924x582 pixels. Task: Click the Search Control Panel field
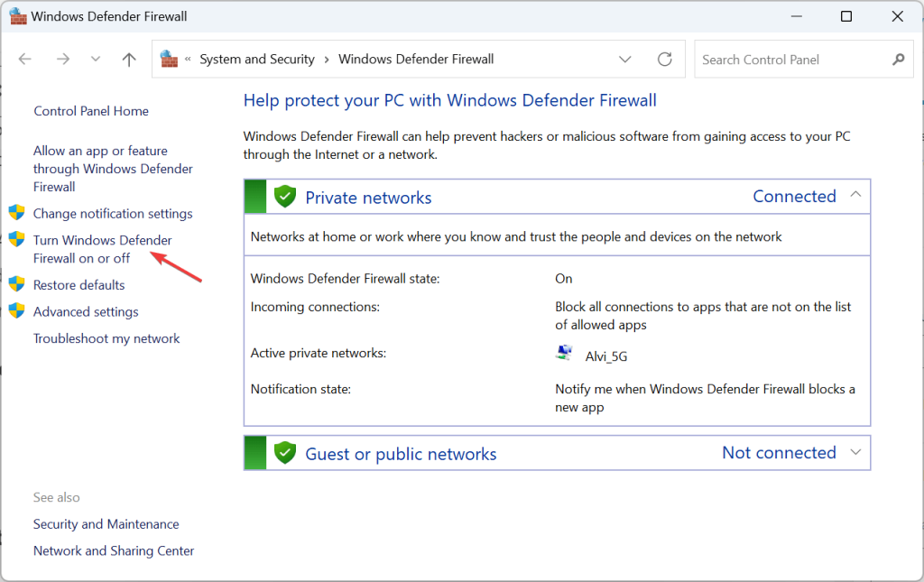790,60
